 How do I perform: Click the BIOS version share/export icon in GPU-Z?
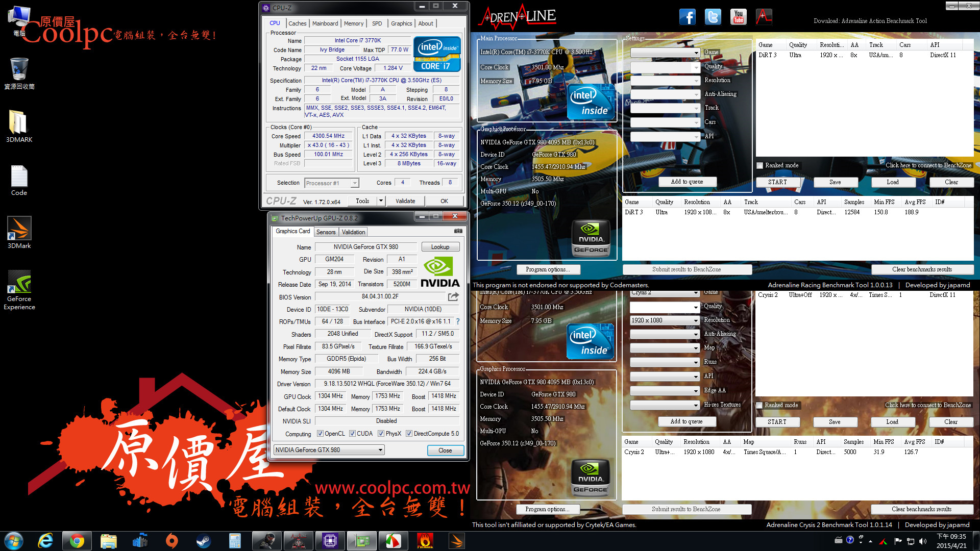coord(453,296)
